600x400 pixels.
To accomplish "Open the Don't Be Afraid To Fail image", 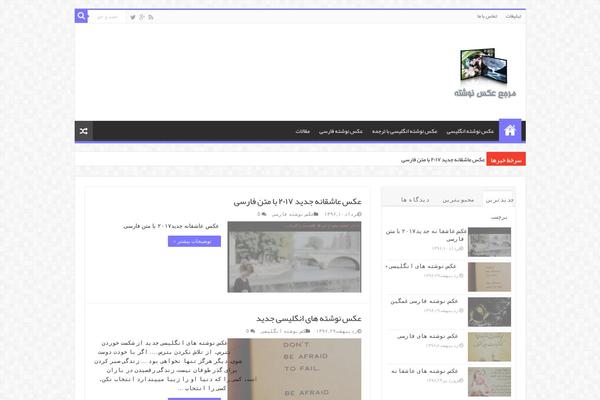I will 294,369.
